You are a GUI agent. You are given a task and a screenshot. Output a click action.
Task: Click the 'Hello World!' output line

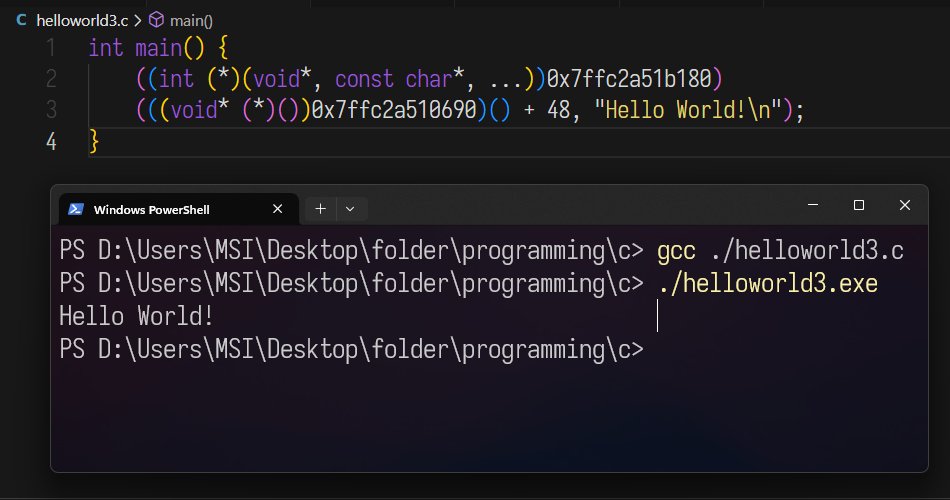pos(136,316)
